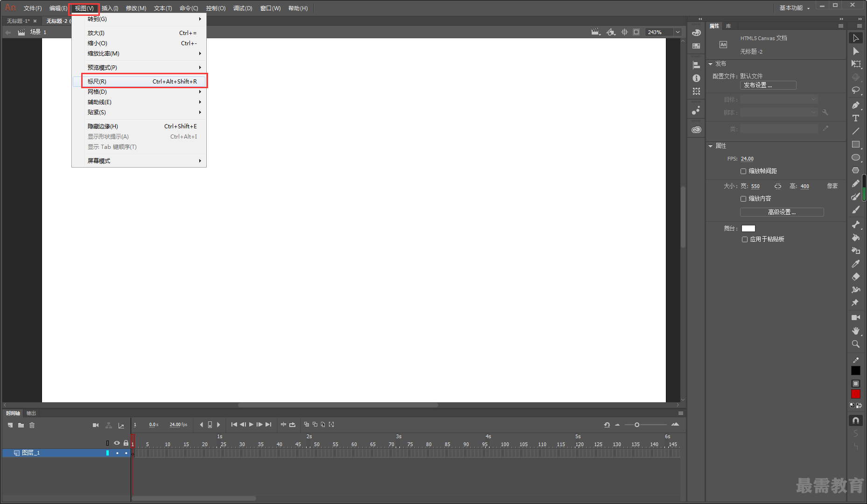The width and height of the screenshot is (867, 504).
Task: Expand the 网格(D) submenu
Action: pos(139,92)
